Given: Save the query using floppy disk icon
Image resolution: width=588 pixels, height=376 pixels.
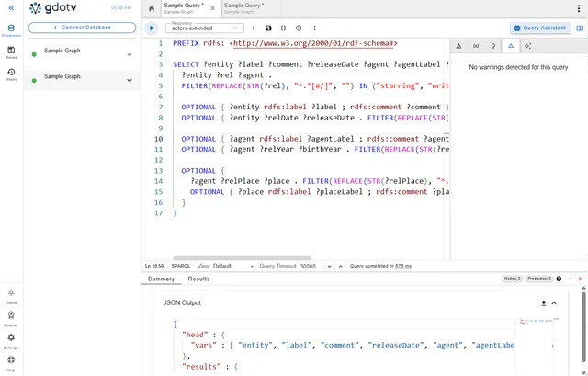Looking at the screenshot, I should coord(268,28).
